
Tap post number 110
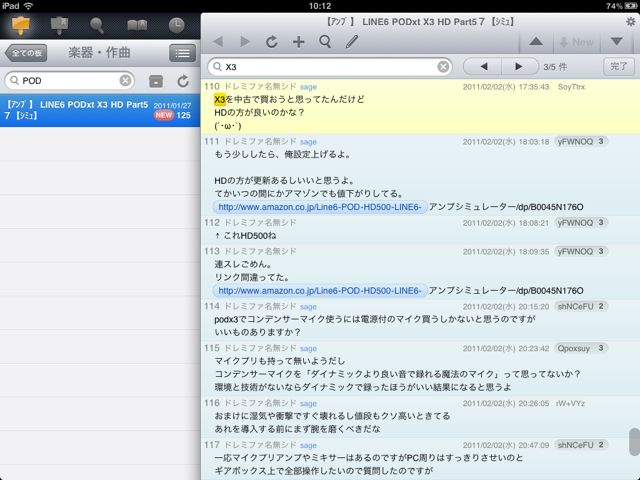pyautogui.click(x=212, y=87)
